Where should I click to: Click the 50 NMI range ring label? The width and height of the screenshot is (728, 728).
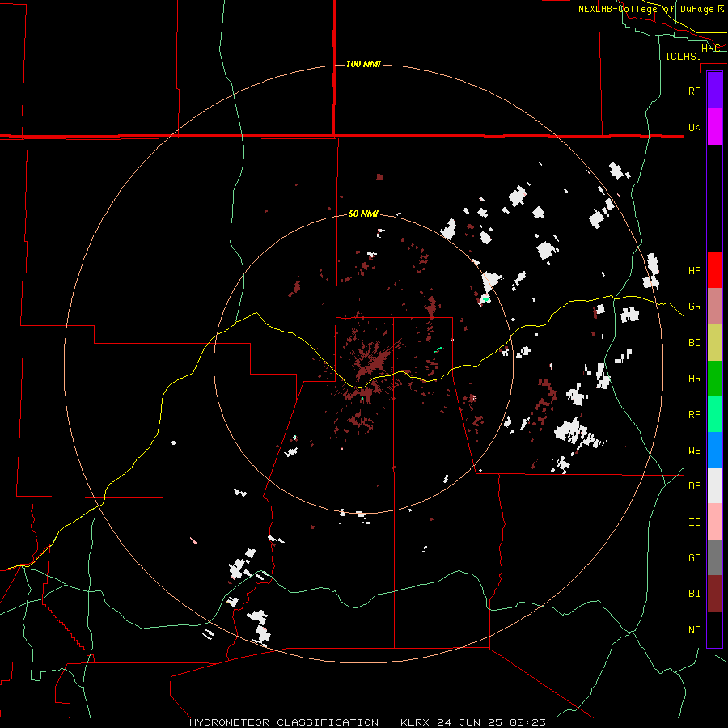click(363, 214)
